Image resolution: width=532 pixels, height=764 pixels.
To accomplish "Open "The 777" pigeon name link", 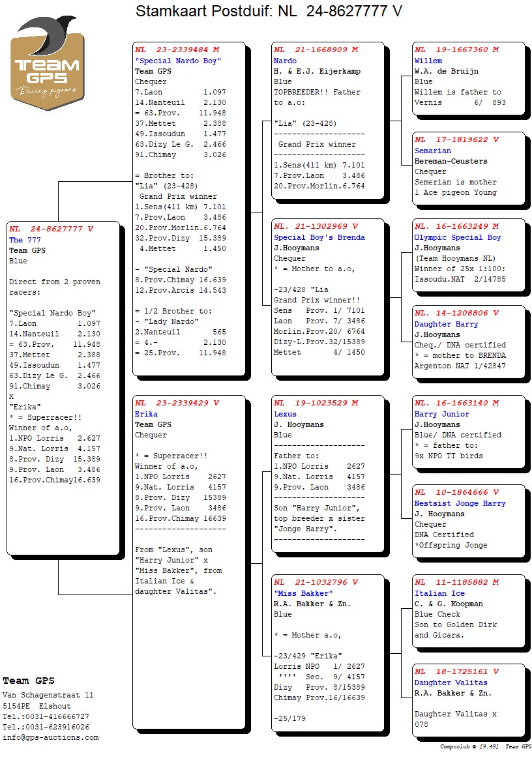I will coord(25,240).
